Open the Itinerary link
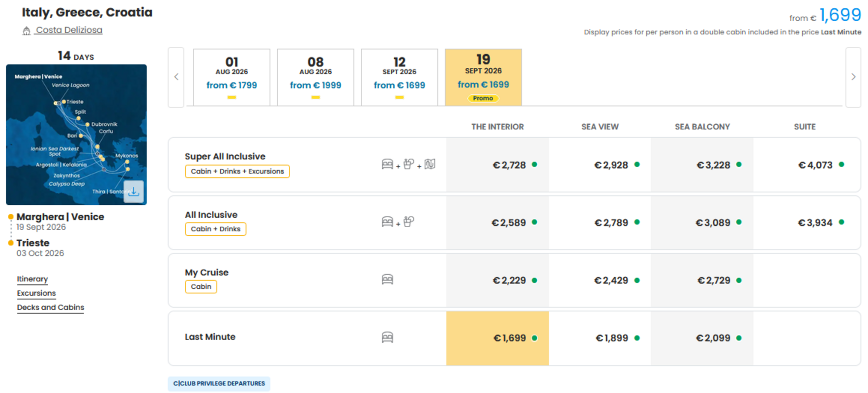The image size is (868, 393). coord(32,279)
